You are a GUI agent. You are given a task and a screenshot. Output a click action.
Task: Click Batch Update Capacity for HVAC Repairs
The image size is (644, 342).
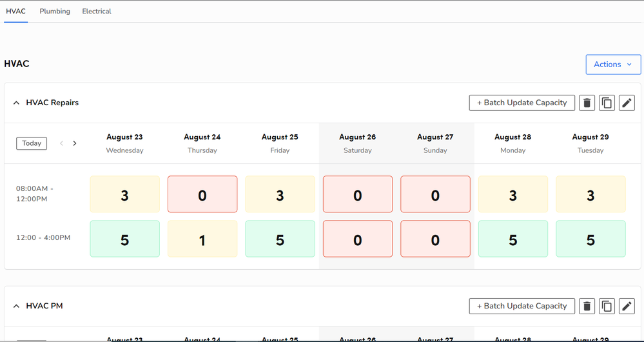coord(522,103)
